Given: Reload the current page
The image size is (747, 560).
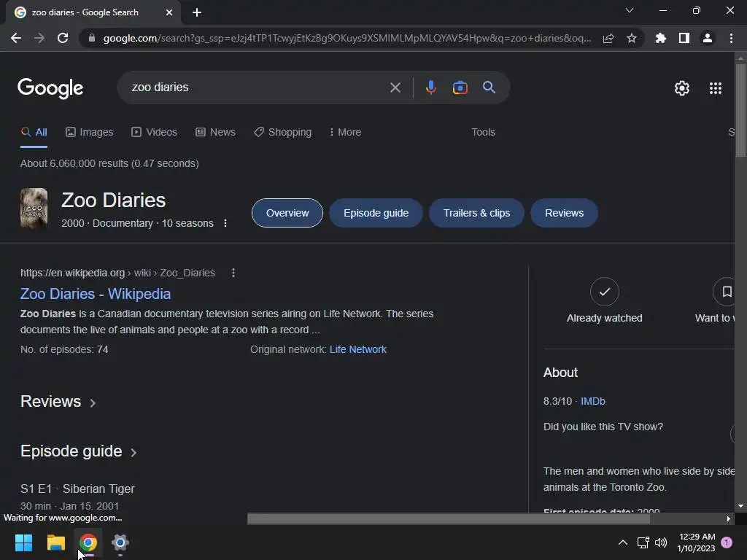Looking at the screenshot, I should (63, 38).
